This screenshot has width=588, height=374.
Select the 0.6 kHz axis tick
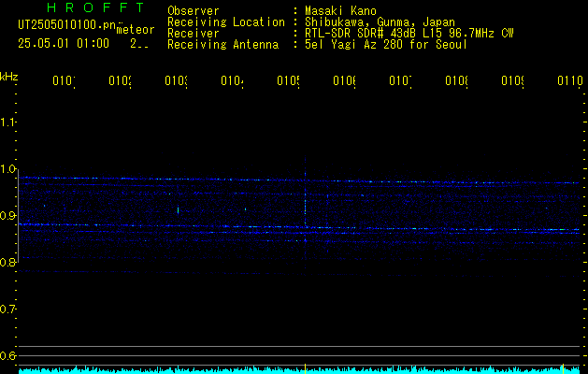tap(8, 355)
